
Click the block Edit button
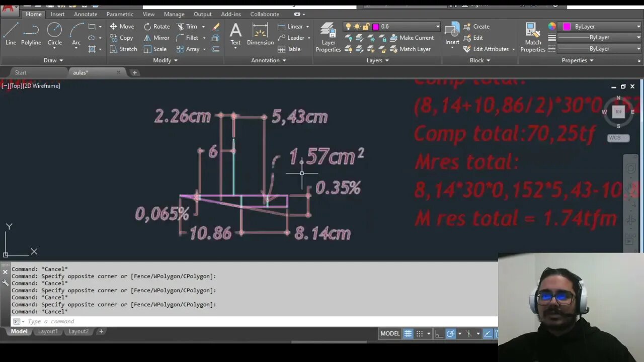pos(473,38)
